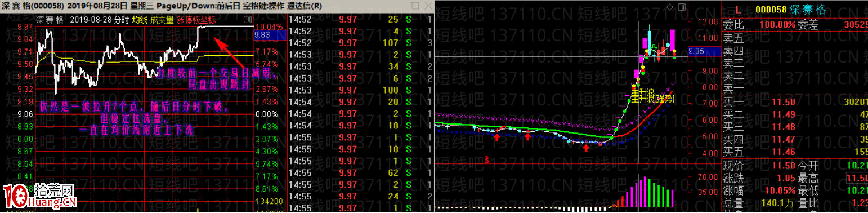The width and height of the screenshot is (868, 213).
Task: Toggle the 均线 average line legend
Action: pos(140,19)
